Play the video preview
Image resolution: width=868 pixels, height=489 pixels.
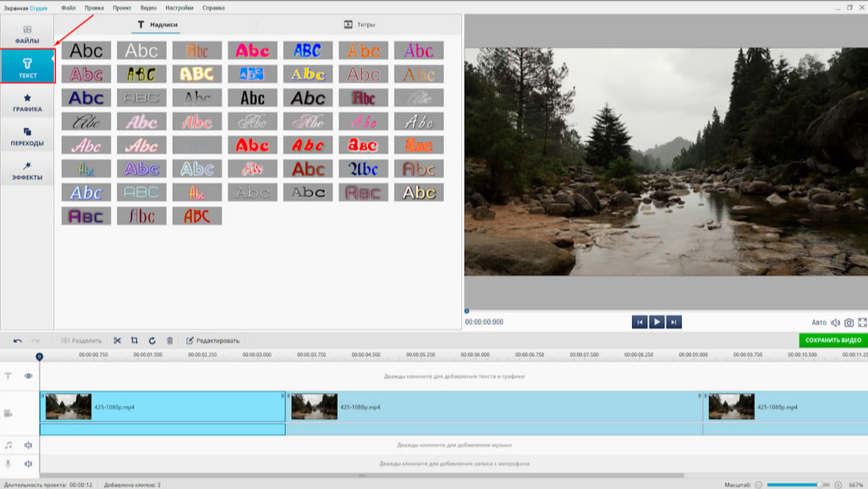coord(656,321)
